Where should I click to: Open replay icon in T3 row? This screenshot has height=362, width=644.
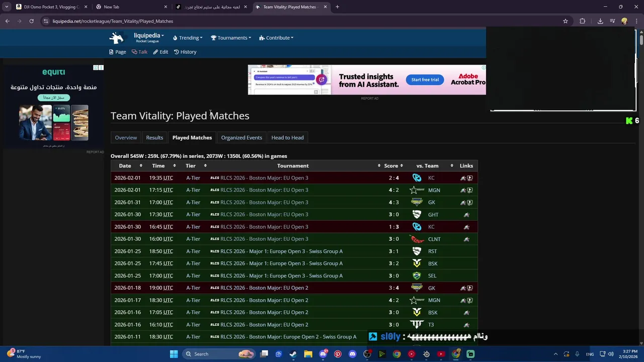[x=466, y=325]
